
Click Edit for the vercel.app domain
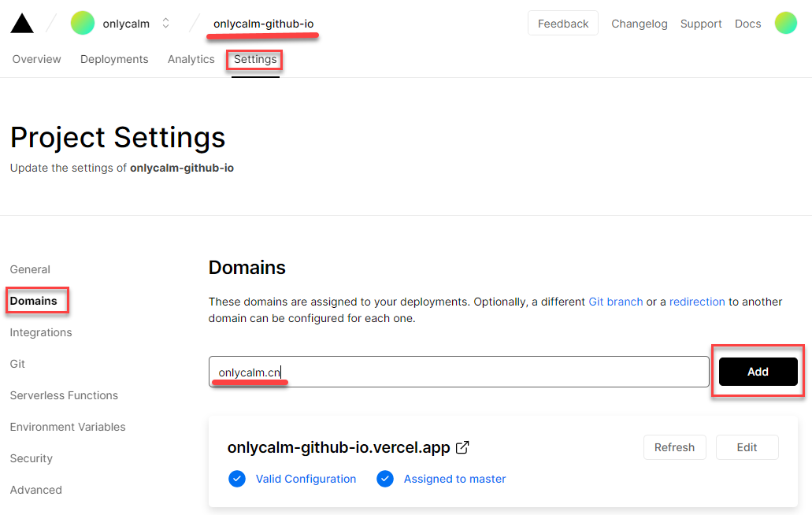(747, 447)
